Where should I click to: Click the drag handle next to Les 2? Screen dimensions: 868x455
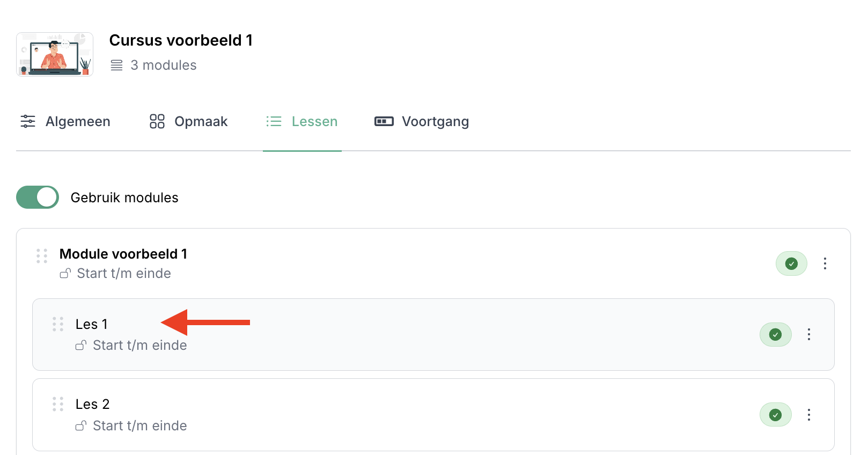(58, 404)
